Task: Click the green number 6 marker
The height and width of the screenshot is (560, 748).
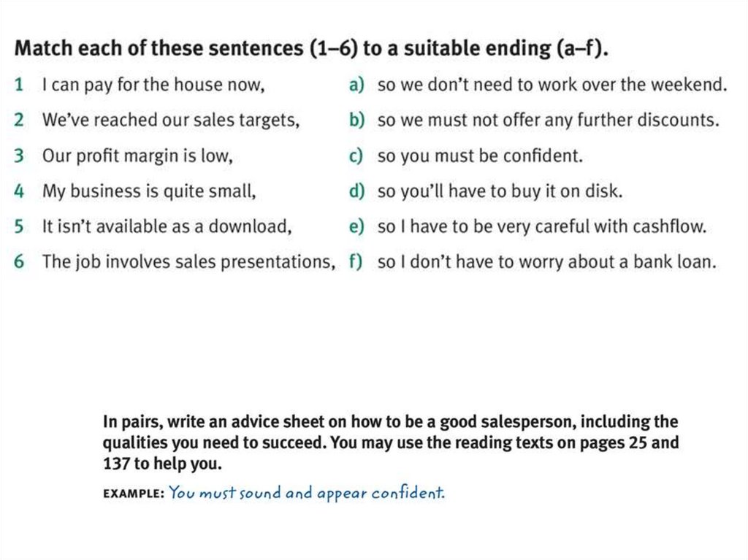Action: pos(20,261)
